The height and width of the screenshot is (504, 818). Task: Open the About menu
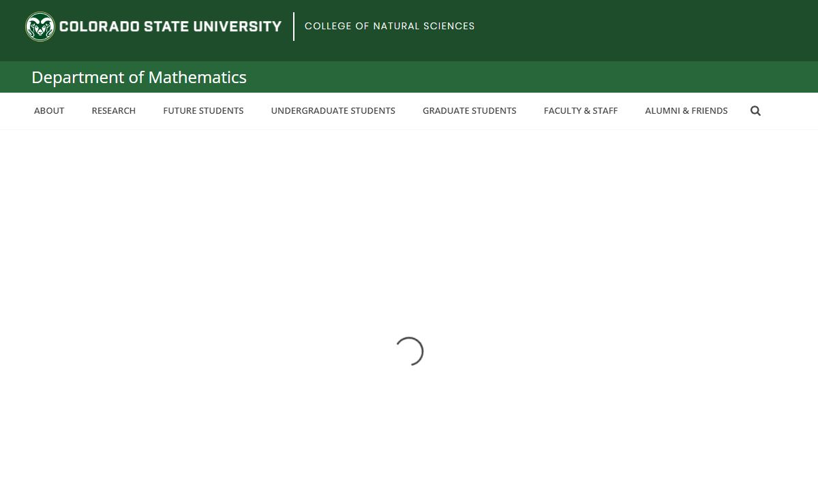point(49,111)
